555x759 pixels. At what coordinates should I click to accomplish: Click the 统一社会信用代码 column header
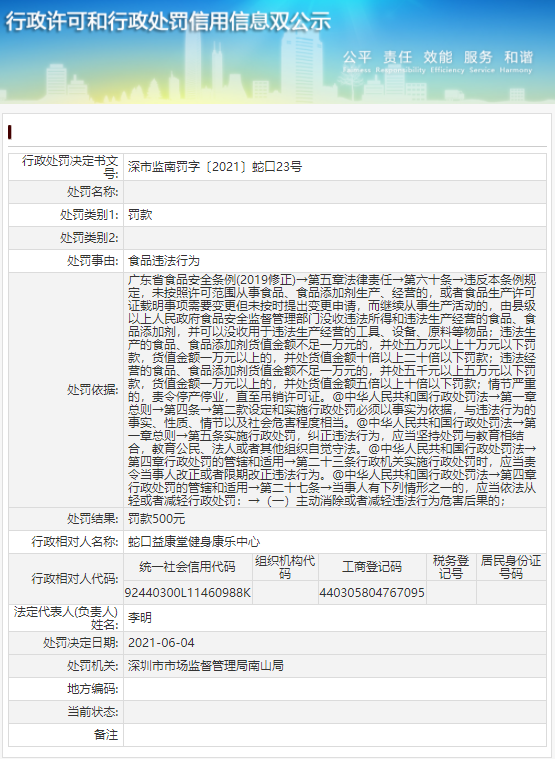pos(188,567)
